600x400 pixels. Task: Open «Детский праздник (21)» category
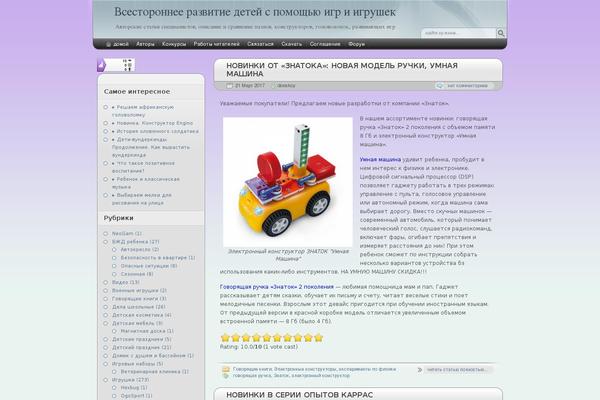coord(142,348)
